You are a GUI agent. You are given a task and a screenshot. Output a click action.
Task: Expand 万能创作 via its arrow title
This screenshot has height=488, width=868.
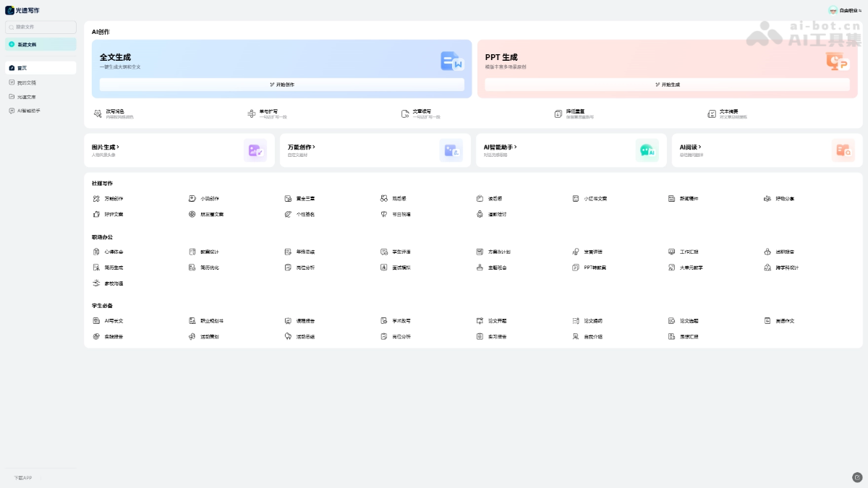(302, 147)
